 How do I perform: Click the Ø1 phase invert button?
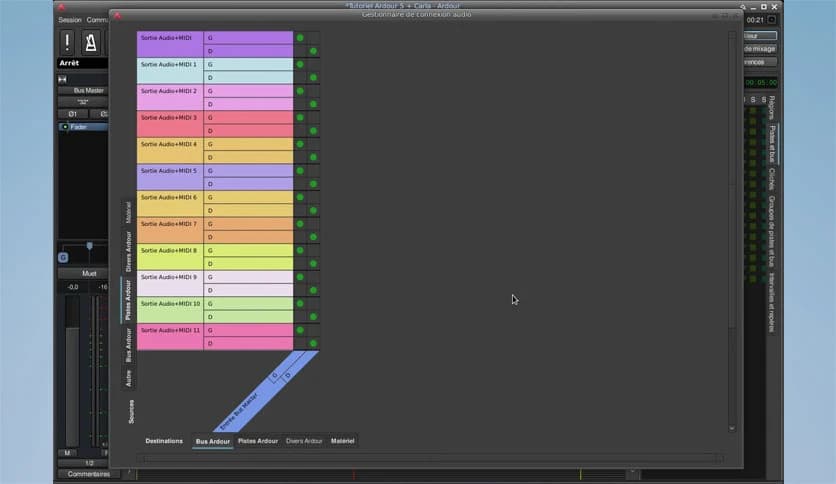(x=73, y=114)
